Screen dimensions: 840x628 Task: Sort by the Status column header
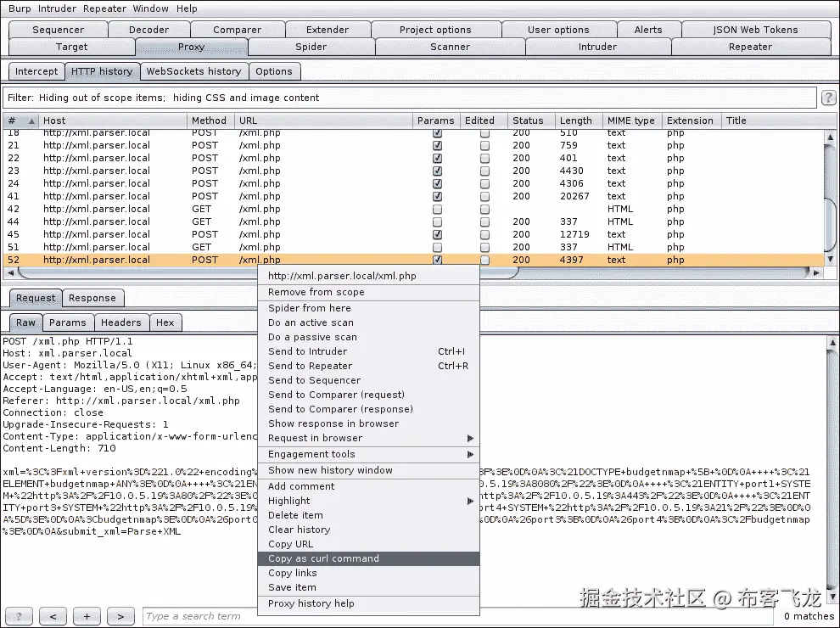point(531,121)
